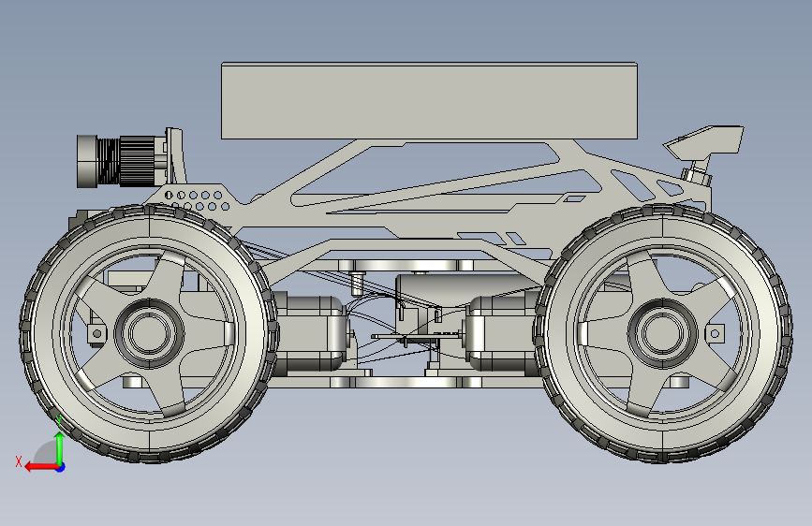Click the blue Z axis dot on the triad
This screenshot has height=526, width=812.
pos(61,467)
